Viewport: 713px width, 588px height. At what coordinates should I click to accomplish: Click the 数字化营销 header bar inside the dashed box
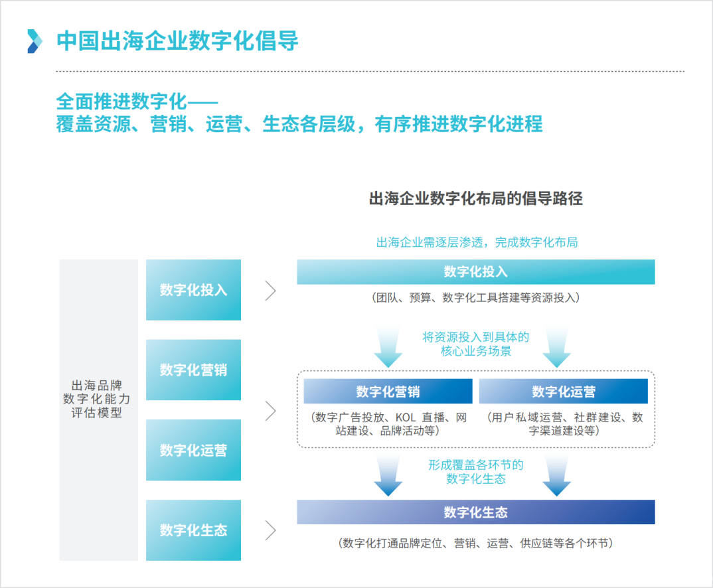click(x=388, y=392)
